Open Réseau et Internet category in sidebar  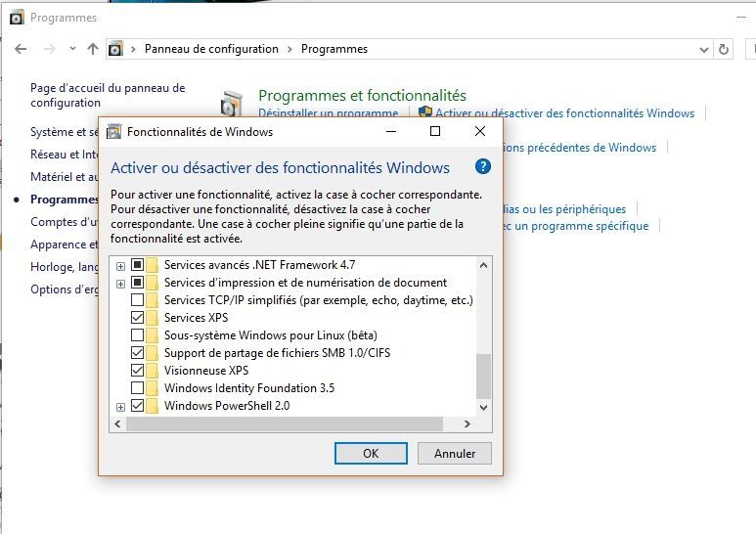tap(64, 155)
